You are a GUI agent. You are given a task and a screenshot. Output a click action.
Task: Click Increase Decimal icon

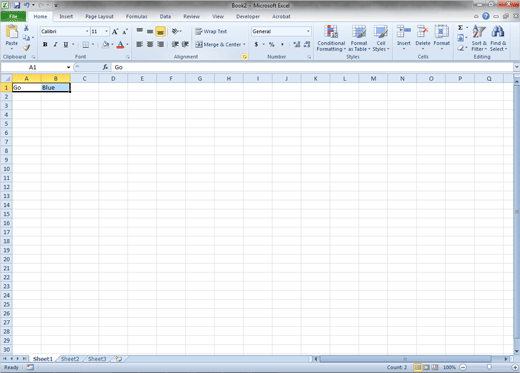[296, 44]
